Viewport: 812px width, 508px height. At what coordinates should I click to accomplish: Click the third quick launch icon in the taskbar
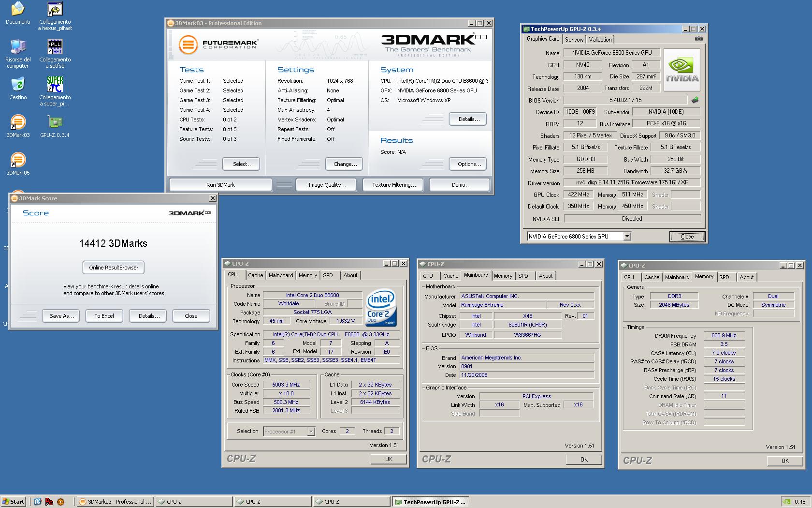point(60,502)
